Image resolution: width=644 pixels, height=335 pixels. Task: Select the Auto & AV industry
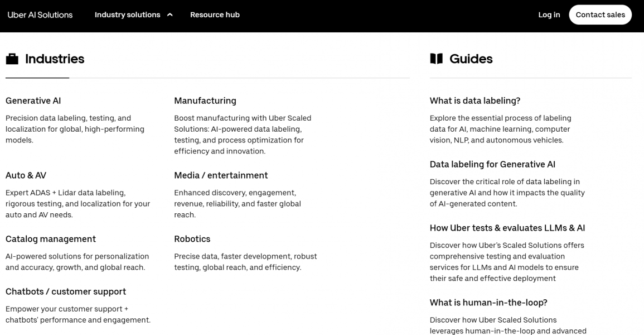point(26,175)
